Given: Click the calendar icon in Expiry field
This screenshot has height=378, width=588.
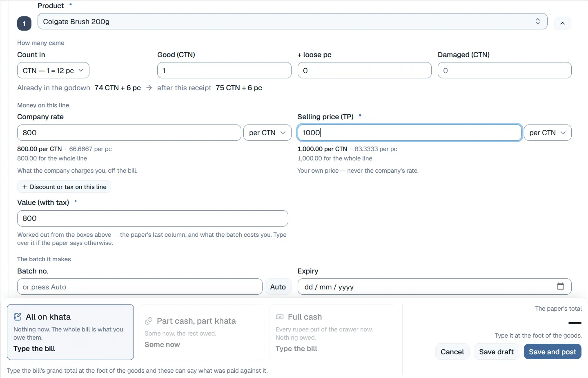Looking at the screenshot, I should coord(560,286).
